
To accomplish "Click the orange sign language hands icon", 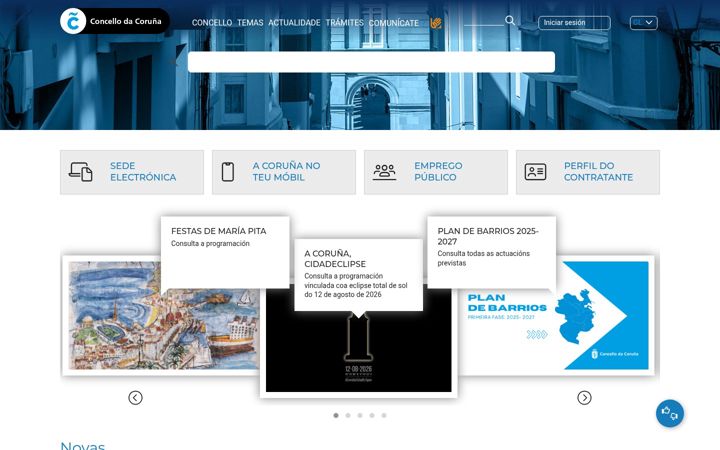I will pyautogui.click(x=436, y=22).
